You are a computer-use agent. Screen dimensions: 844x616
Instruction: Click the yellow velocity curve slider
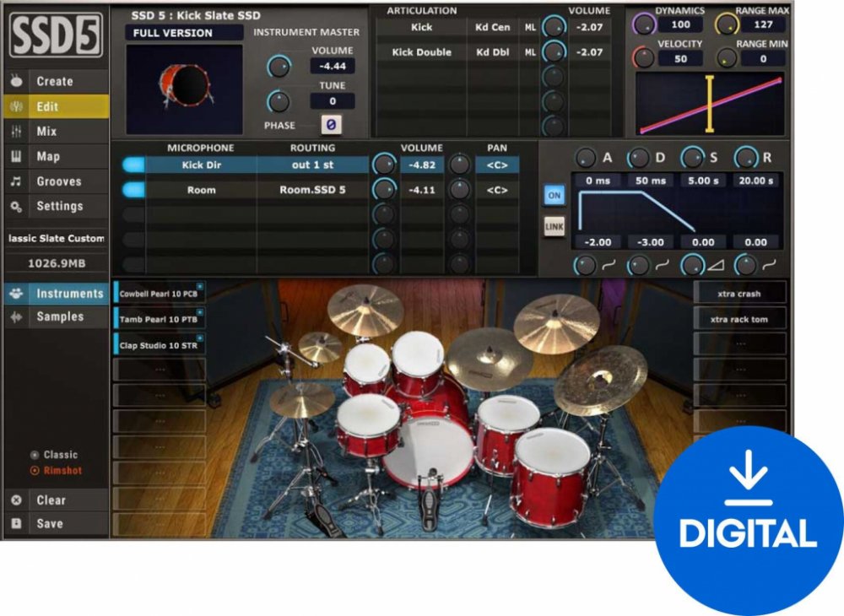point(709,105)
